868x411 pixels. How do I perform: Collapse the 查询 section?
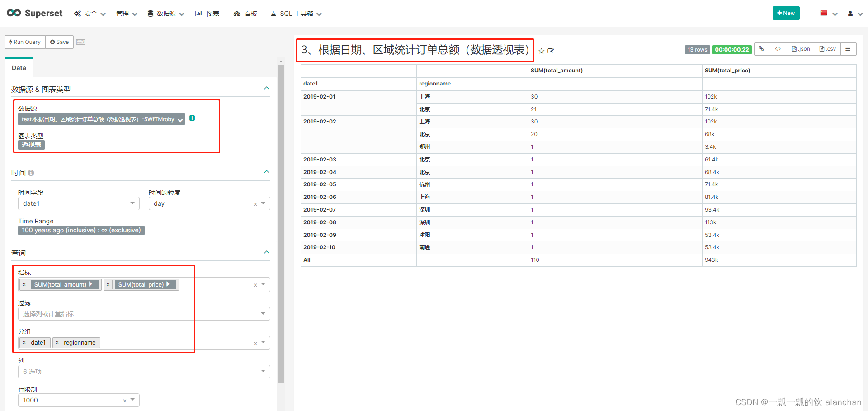coord(267,252)
